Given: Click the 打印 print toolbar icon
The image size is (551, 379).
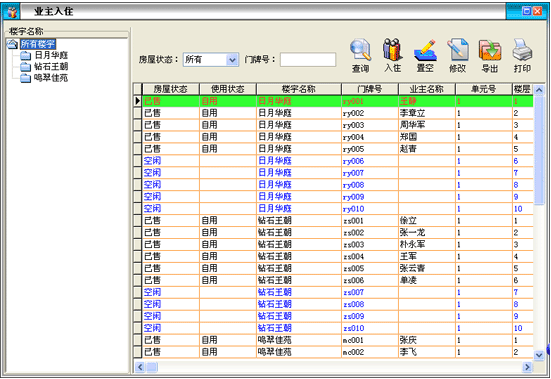Looking at the screenshot, I should pos(522,55).
